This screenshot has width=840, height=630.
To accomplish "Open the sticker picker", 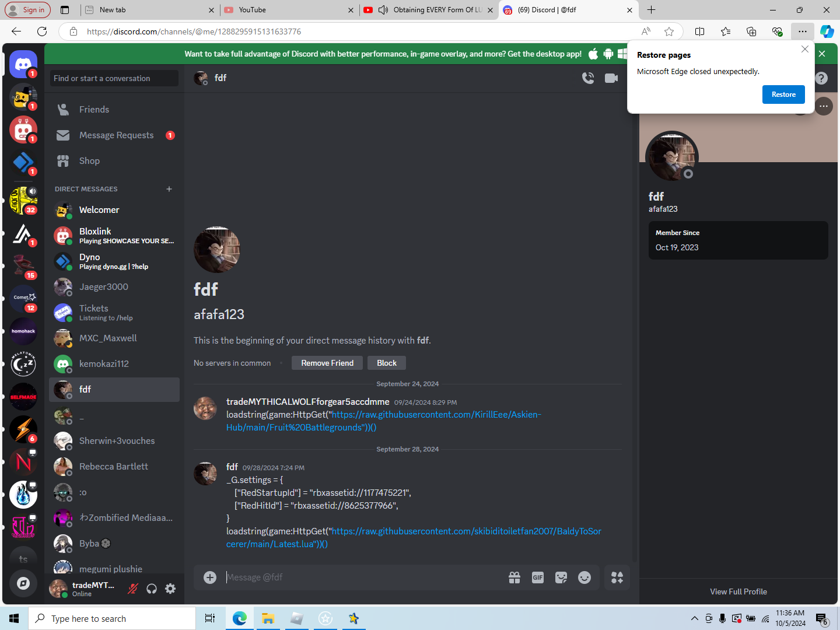I will 561,577.
